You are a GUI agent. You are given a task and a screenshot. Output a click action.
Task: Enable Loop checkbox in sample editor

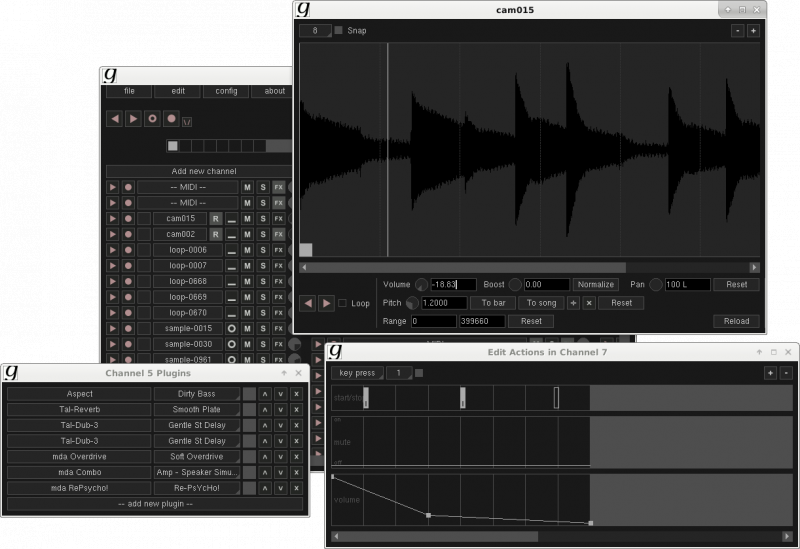click(342, 303)
